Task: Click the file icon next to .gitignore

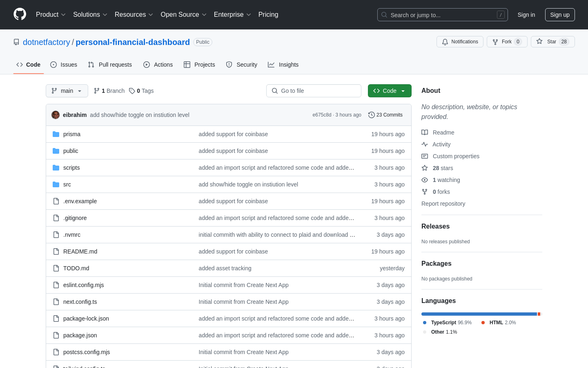Action: pyautogui.click(x=56, y=218)
